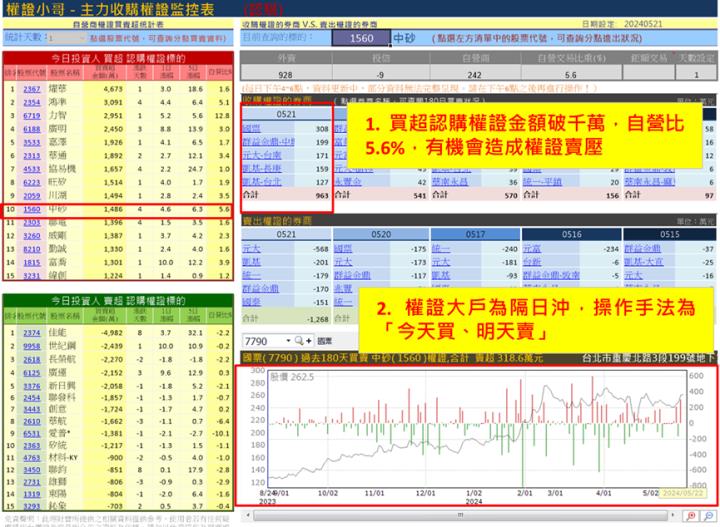Screen dimensions: 720x527
Task: Click the plus icon beside broker search
Action: pos(309,341)
